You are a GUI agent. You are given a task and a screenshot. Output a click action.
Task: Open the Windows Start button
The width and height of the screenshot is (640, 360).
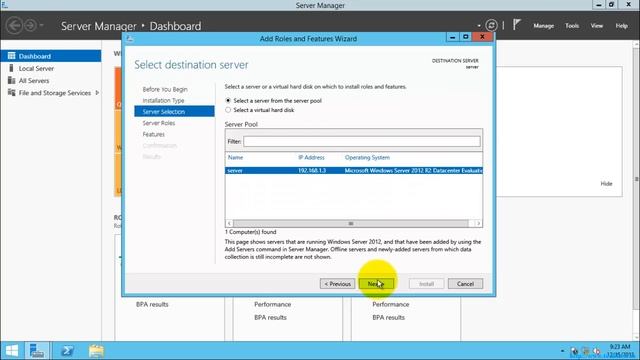pyautogui.click(x=12, y=351)
